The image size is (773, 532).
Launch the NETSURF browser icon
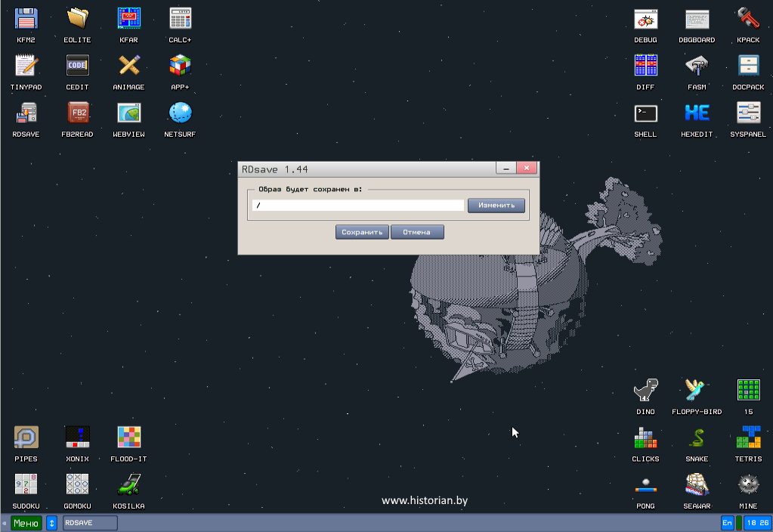point(180,113)
